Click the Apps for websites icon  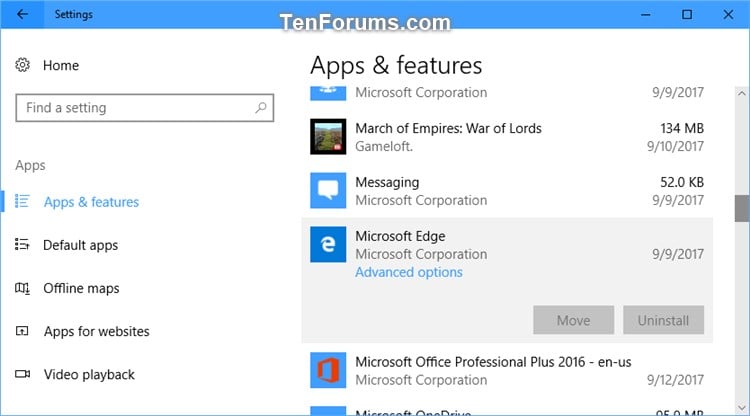click(22, 331)
